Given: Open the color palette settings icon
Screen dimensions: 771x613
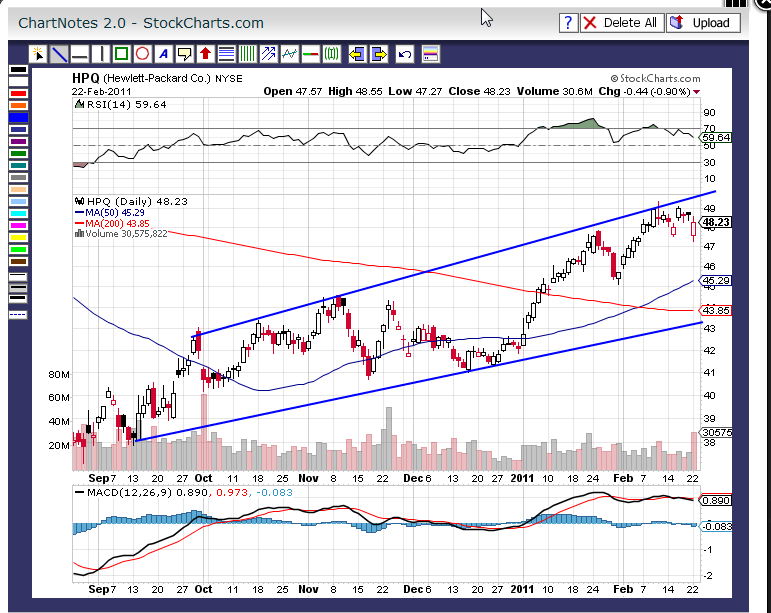Looking at the screenshot, I should click(x=430, y=54).
